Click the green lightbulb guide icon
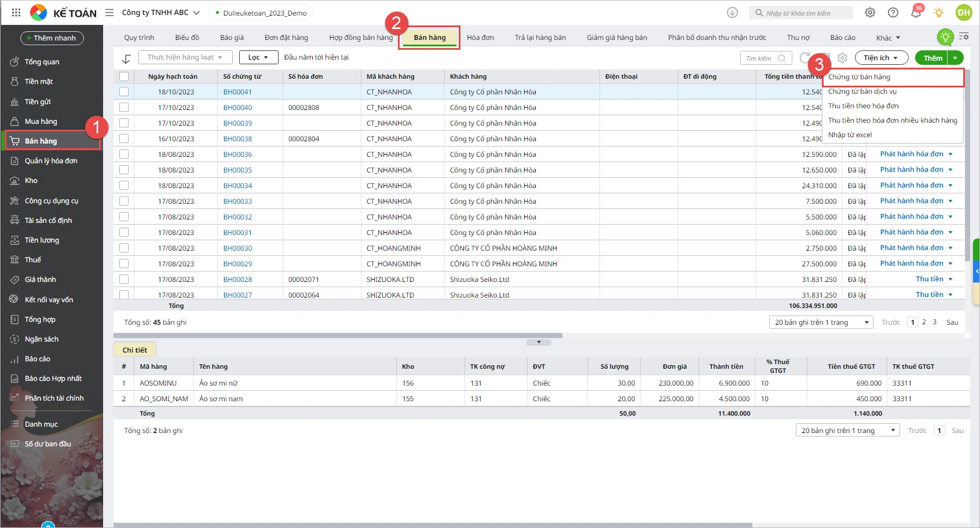Image resolution: width=980 pixels, height=528 pixels. pos(945,38)
